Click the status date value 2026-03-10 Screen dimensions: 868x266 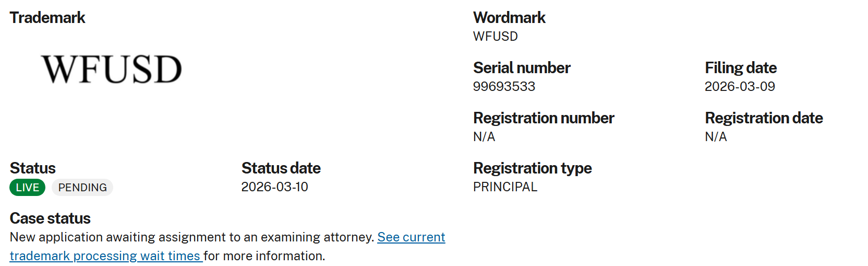(274, 187)
